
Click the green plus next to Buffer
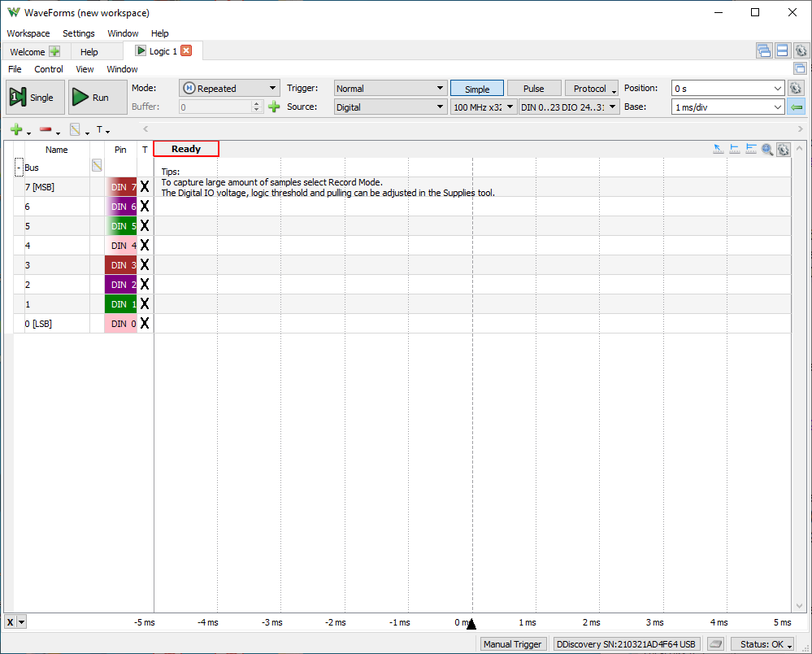tap(274, 107)
